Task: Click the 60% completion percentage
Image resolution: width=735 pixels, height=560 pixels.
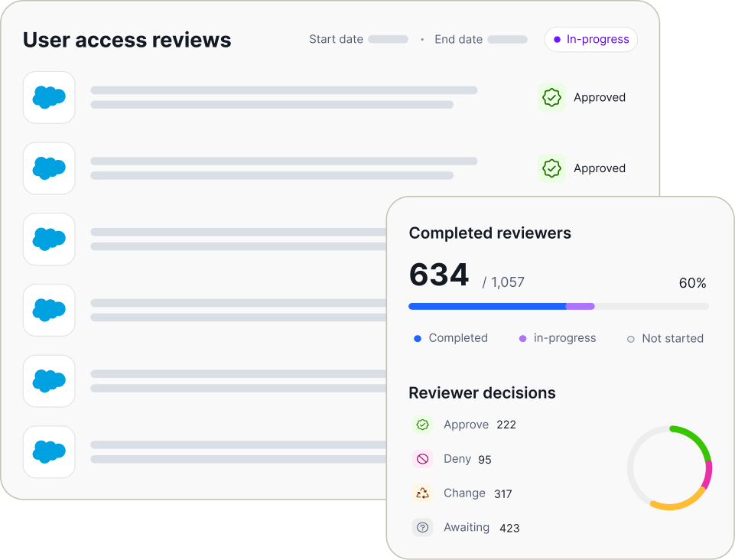Action: click(692, 283)
